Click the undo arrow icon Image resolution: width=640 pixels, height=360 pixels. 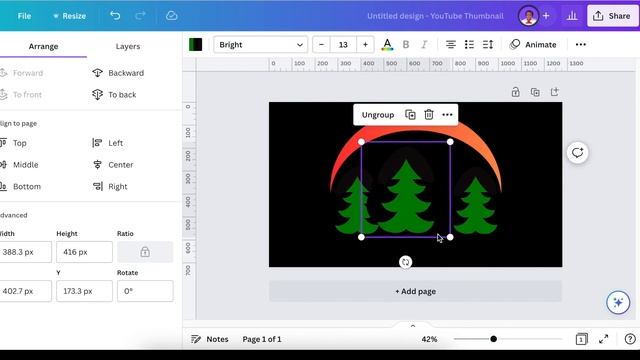(x=115, y=16)
